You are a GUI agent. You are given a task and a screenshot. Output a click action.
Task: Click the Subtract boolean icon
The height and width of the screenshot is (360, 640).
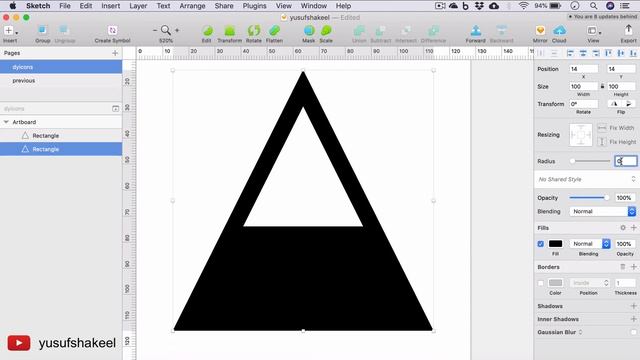point(380,30)
